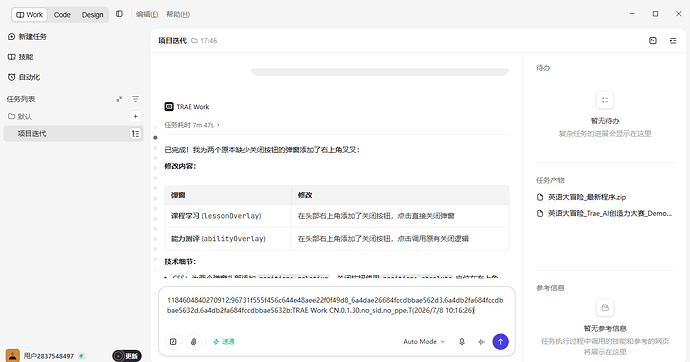Image resolution: width=690 pixels, height=362 pixels.
Task: Click the username 用户2837548497
Action: tap(49, 356)
